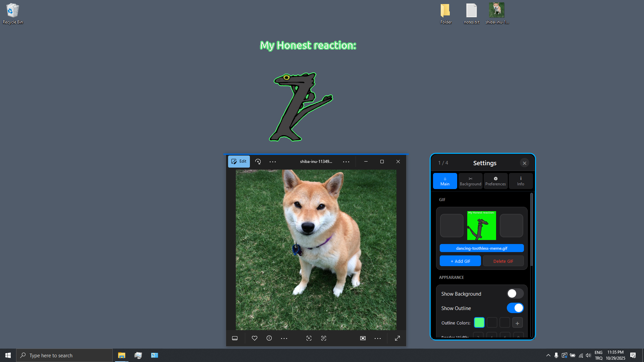Viewport: 644px width, 362px height.
Task: Switch to the Background tab in Settings
Action: [470, 181]
